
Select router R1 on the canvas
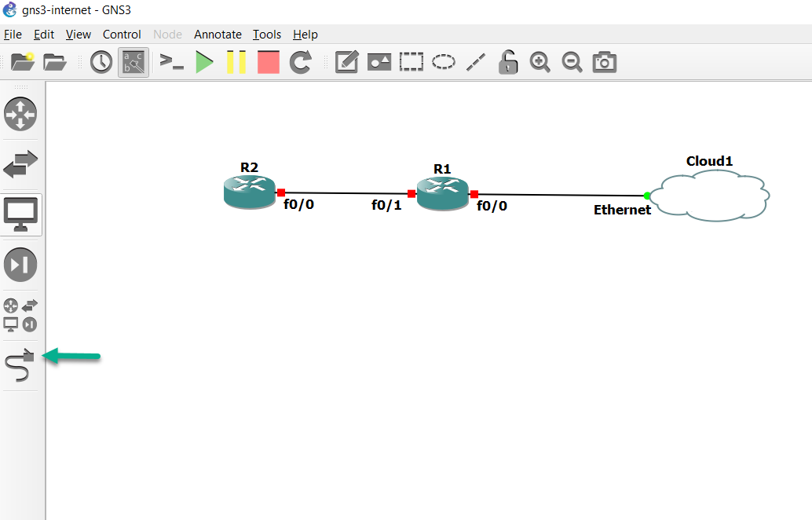pyautogui.click(x=442, y=194)
